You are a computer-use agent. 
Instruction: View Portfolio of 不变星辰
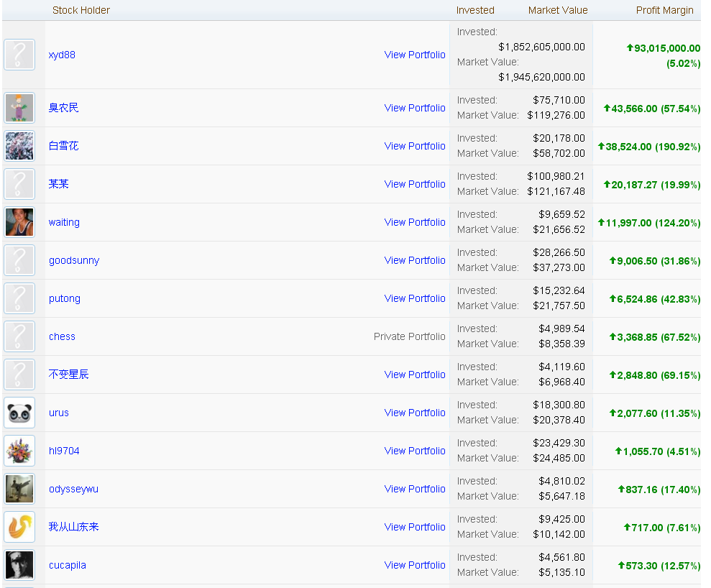pos(415,375)
